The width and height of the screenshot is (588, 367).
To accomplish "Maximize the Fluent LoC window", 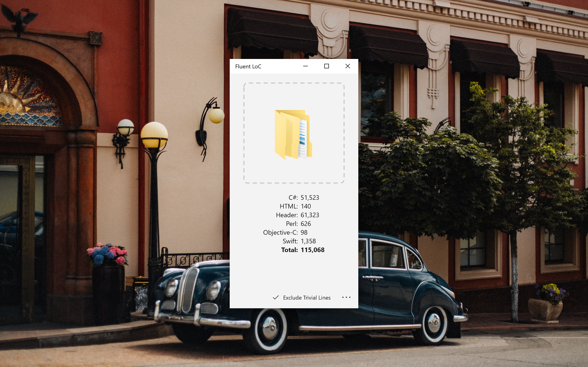I will click(326, 66).
